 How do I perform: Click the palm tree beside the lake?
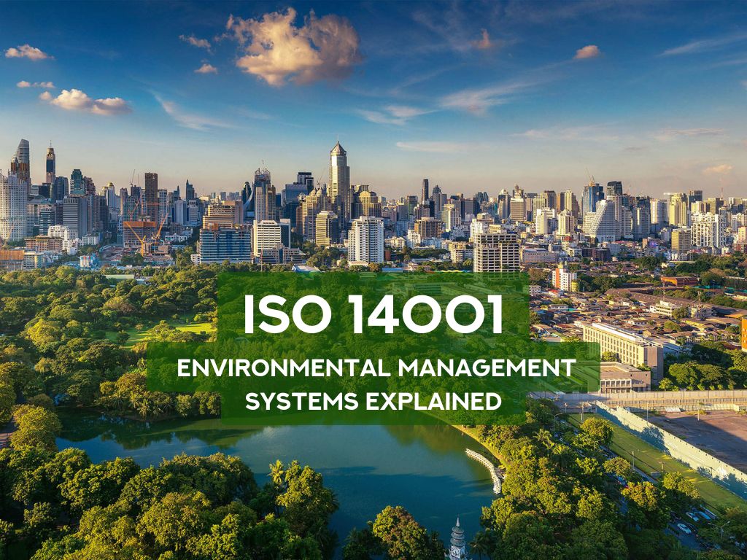click(x=277, y=474)
